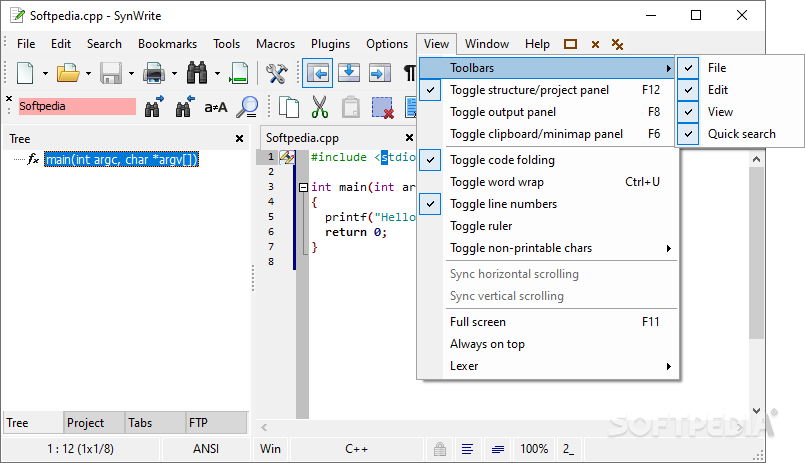Close the quick search toolbar with its X
Image resolution: width=805 pixels, height=463 pixels.
(x=9, y=98)
